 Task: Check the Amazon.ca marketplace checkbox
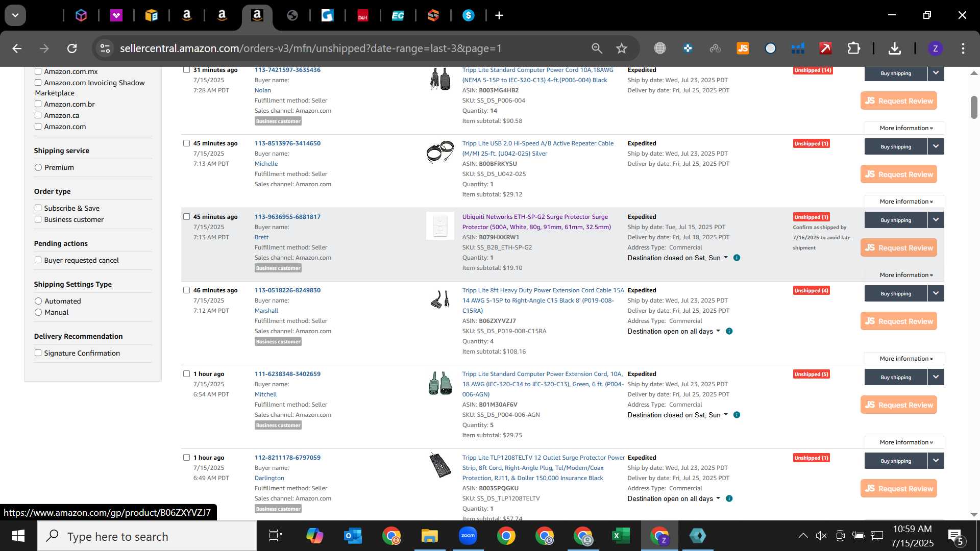point(38,115)
